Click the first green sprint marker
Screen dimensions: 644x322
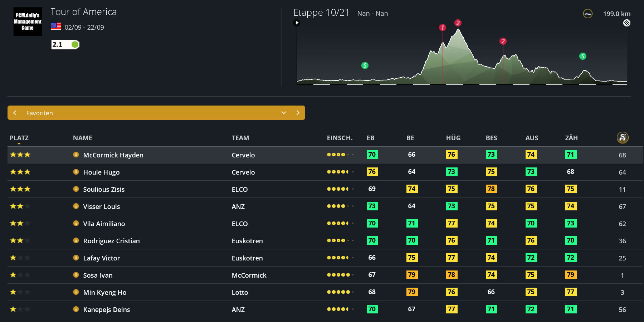point(365,65)
